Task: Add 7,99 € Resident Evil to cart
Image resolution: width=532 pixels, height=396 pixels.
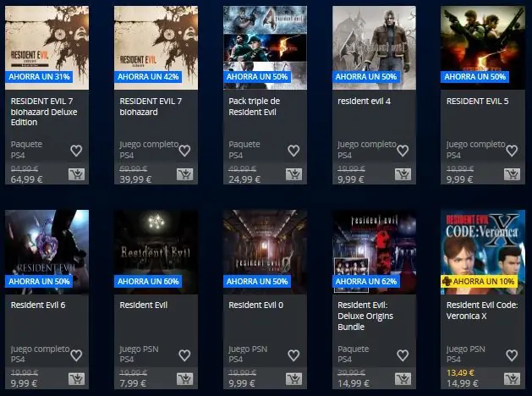Action: pos(185,379)
